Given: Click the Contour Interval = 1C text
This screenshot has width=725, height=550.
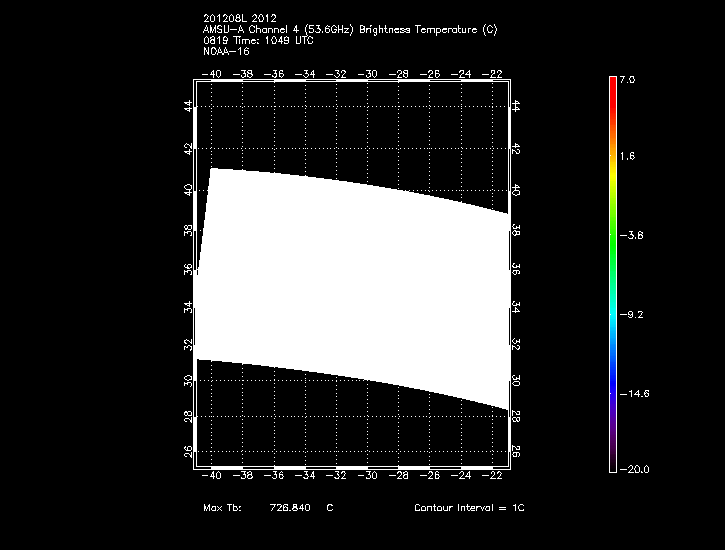Looking at the screenshot, I should [x=469, y=508].
